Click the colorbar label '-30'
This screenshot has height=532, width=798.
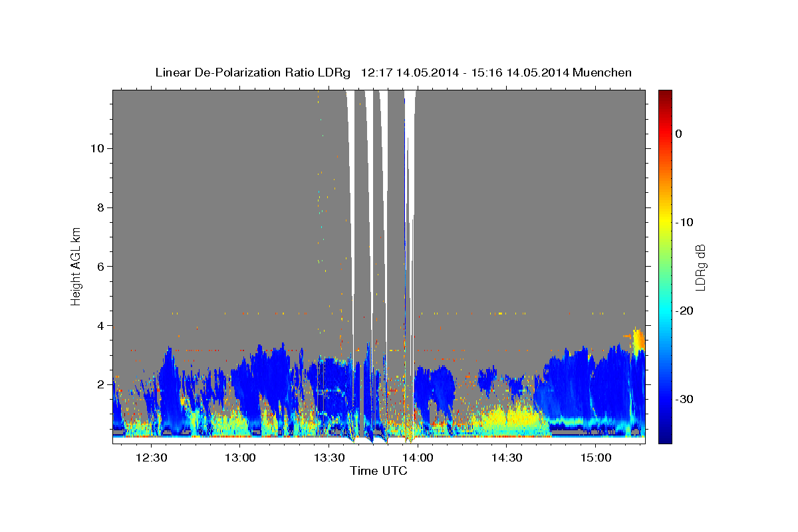pos(685,399)
